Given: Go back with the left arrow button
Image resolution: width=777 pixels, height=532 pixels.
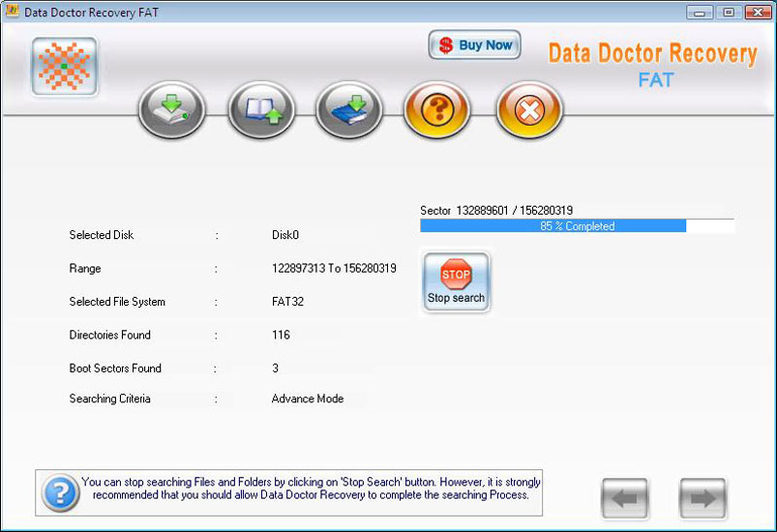Looking at the screenshot, I should [624, 498].
